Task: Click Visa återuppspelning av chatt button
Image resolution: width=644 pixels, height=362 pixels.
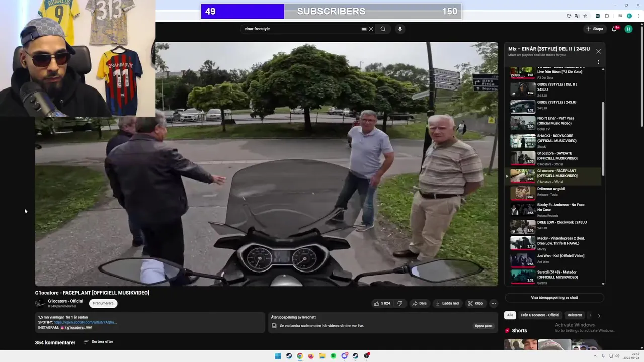Action: (554, 298)
